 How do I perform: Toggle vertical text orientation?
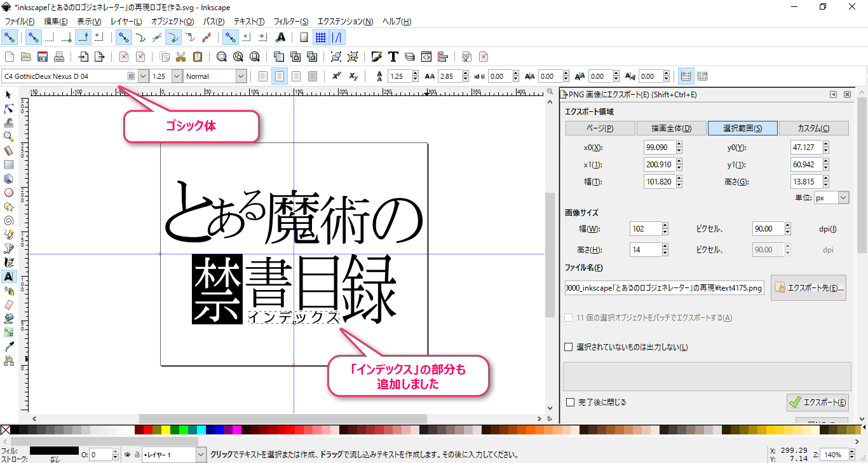(703, 76)
